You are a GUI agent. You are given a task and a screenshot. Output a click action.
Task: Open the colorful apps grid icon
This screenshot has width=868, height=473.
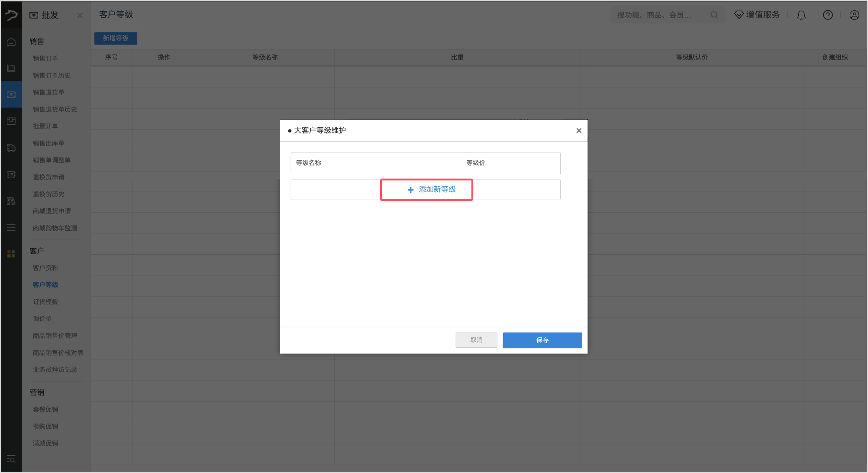pyautogui.click(x=11, y=254)
